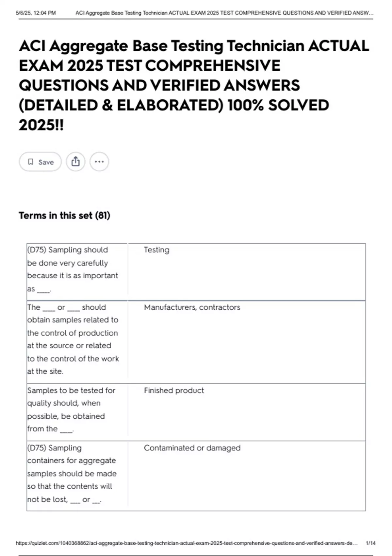Open the share options icon
Screen dimensions: 392x556
tap(75, 162)
